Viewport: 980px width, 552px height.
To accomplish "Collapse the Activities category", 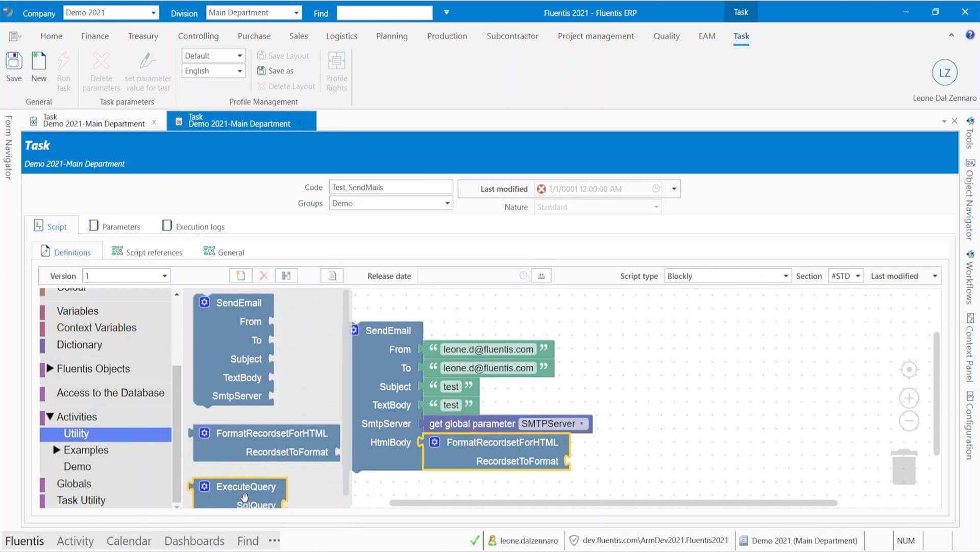I will tap(50, 416).
